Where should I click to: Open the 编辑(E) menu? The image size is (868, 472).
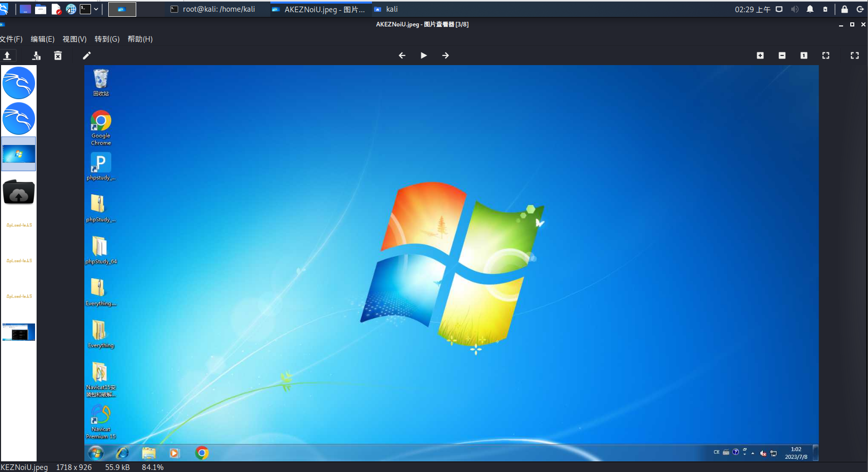43,39
